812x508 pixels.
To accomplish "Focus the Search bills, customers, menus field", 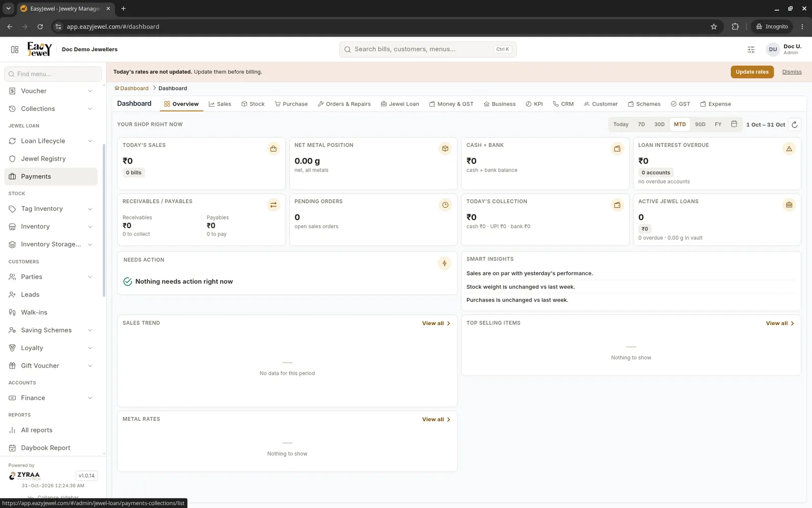I will [428, 49].
